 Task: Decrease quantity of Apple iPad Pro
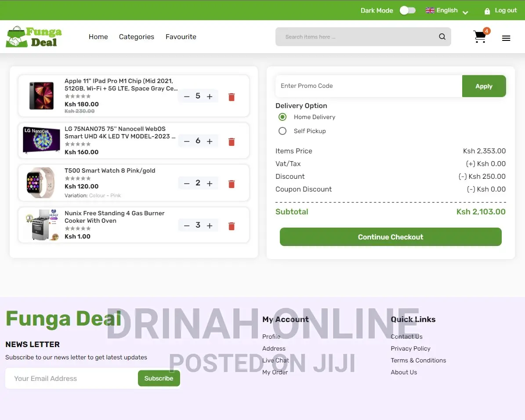point(187,97)
